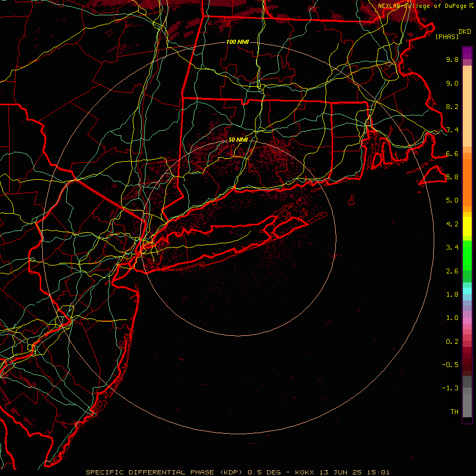Select the 5.0 value on the scale
The width and height of the screenshot is (476, 476).
pos(452,200)
